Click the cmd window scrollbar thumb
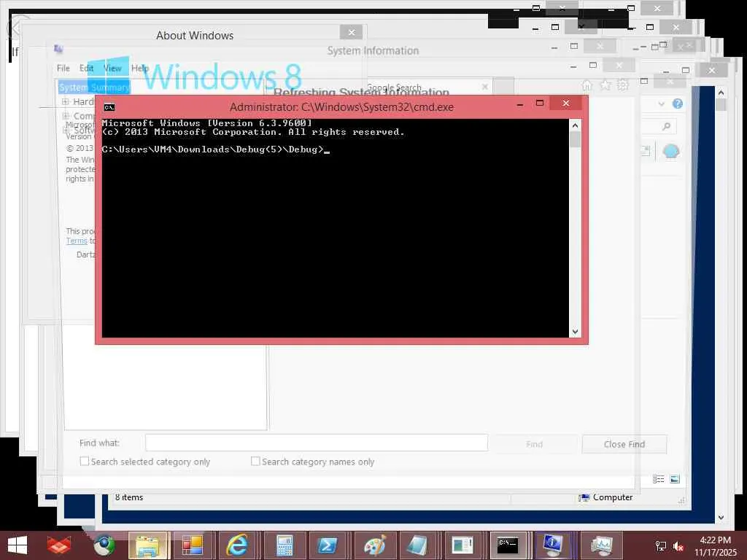The image size is (747, 560). (575, 139)
